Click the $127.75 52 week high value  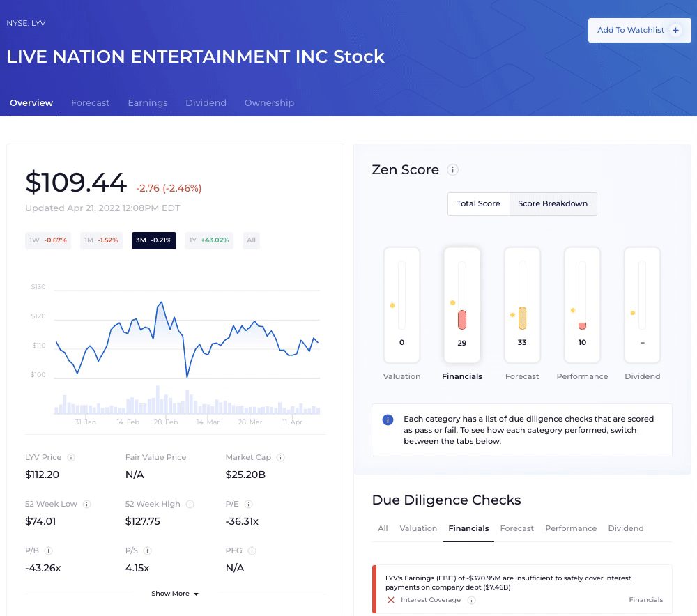143,521
